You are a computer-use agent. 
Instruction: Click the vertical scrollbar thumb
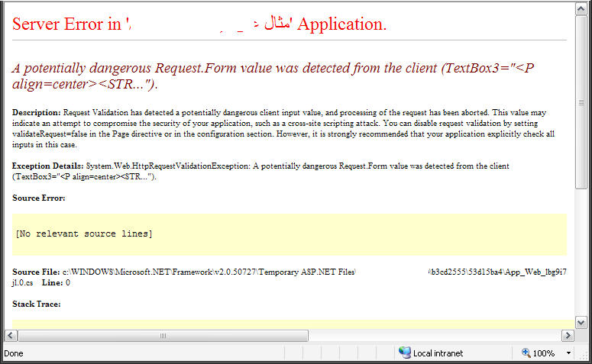(x=581, y=102)
